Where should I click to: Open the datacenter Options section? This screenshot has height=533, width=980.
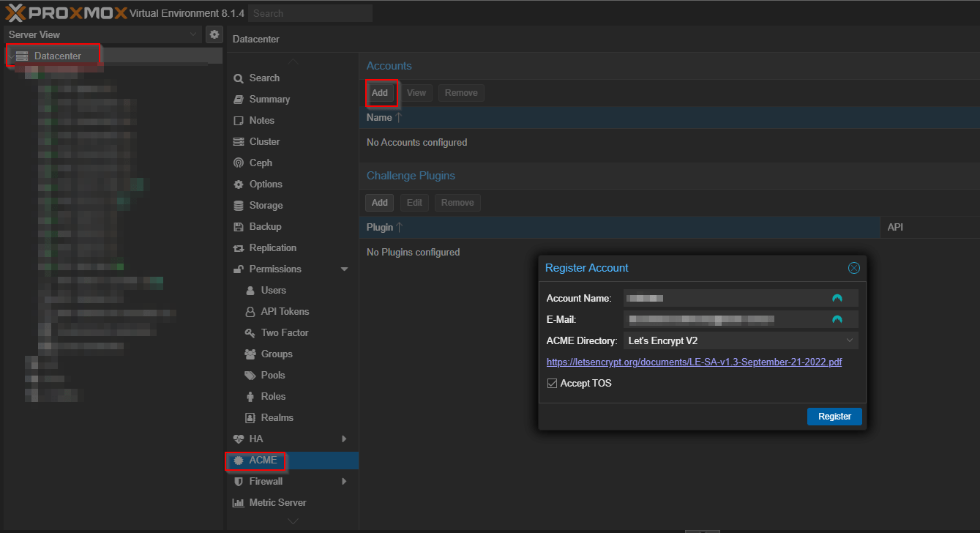266,184
